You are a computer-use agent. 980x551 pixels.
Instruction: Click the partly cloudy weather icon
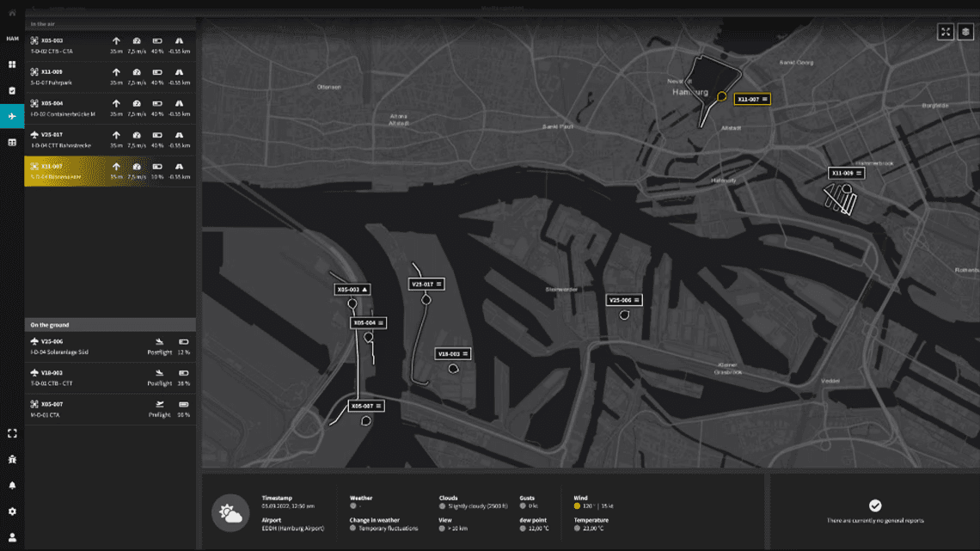(230, 513)
